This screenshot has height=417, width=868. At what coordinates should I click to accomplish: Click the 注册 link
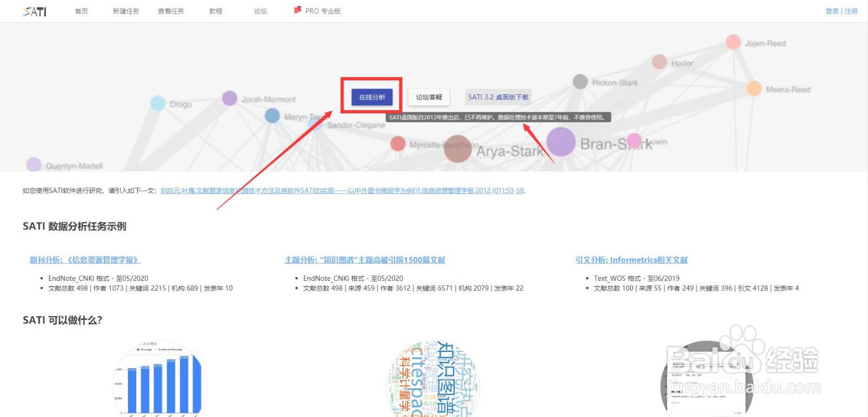851,11
